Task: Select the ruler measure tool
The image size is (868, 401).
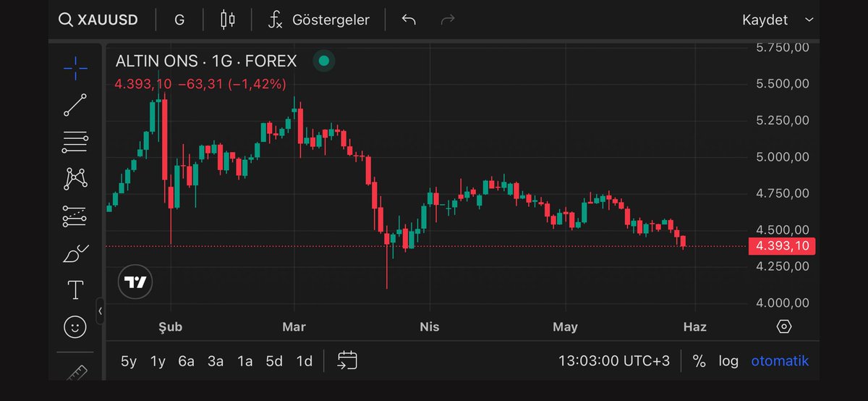Action: tap(75, 373)
